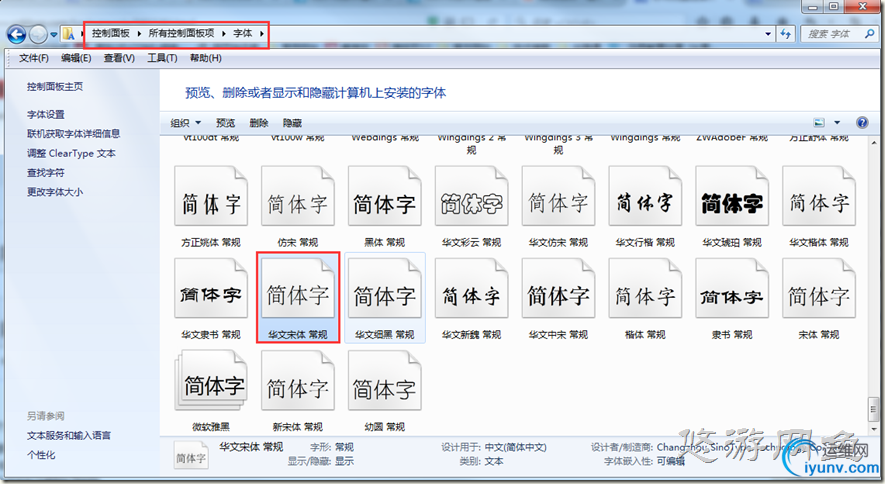Click the 所有控制面板项 breadcrumb segment
Viewport: 885px width, 484px height.
click(181, 33)
